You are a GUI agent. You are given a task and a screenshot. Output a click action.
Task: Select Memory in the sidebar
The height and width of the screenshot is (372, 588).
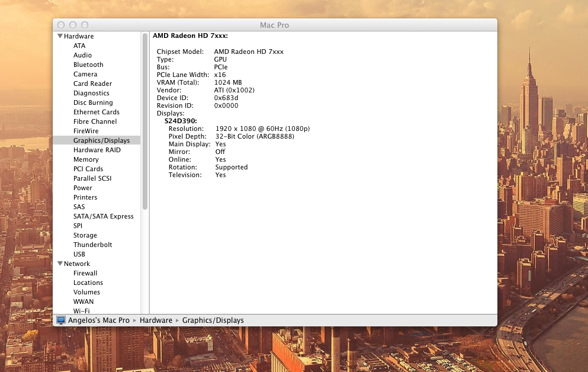point(86,159)
